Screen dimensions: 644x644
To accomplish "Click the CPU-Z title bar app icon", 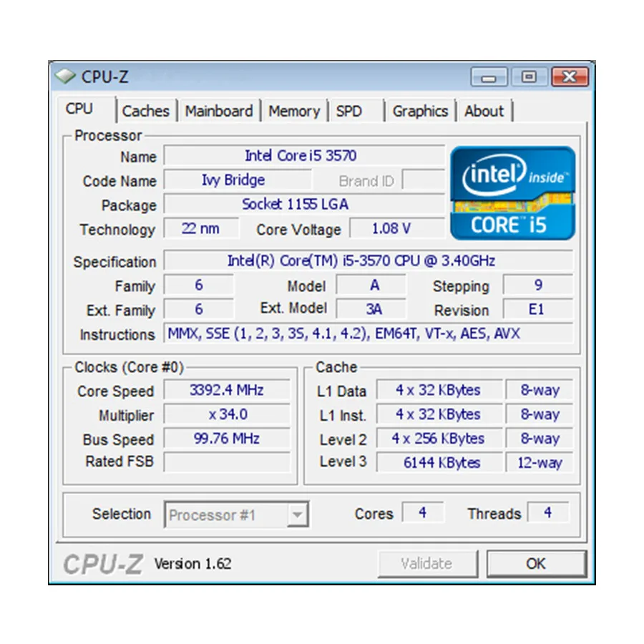I will pos(65,77).
